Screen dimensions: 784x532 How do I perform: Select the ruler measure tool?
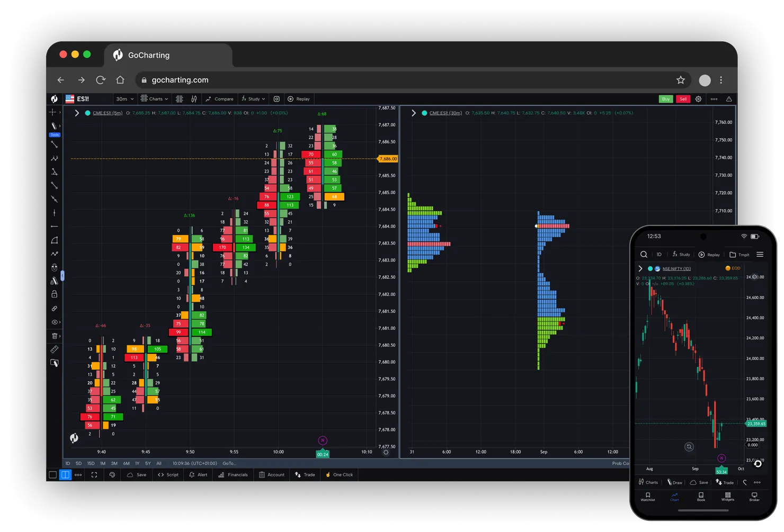coord(54,349)
